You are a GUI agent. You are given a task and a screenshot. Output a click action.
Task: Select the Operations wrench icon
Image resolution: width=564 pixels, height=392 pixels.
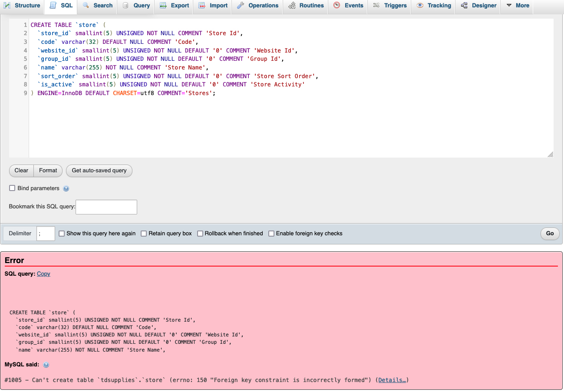[x=240, y=5]
